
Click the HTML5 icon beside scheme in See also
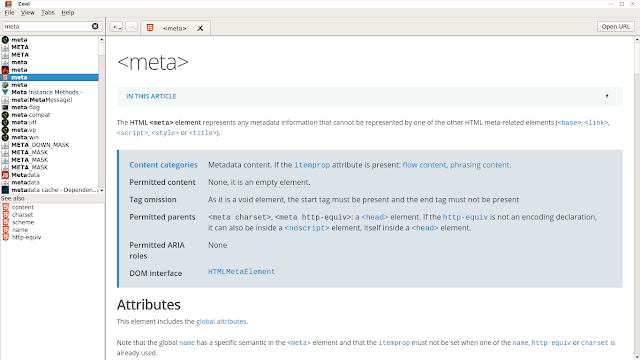click(x=5, y=222)
